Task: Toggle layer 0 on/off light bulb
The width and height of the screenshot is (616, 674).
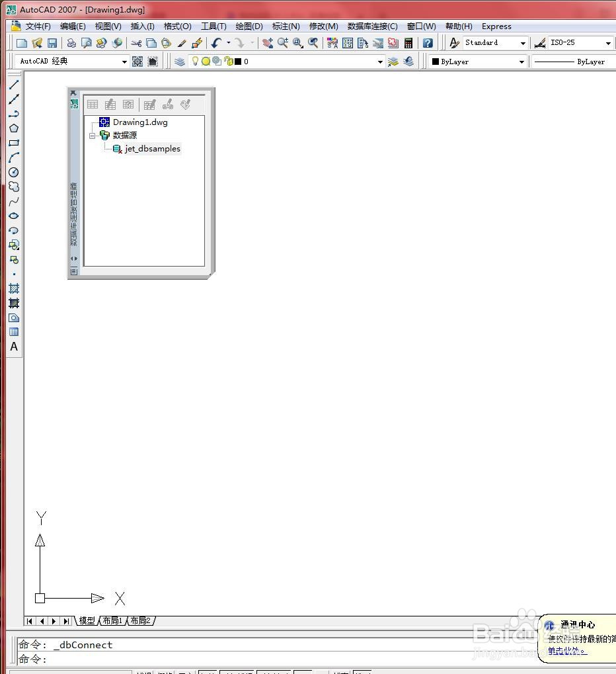Action: pyautogui.click(x=195, y=61)
